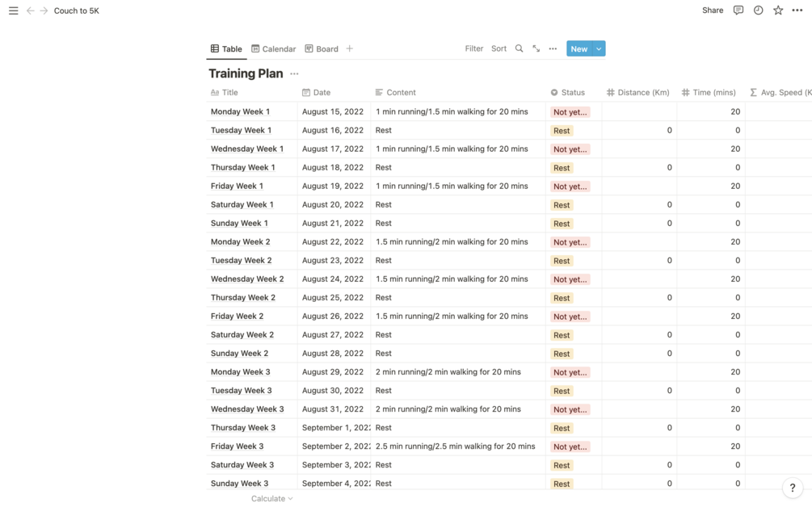Select Not yet status of Monday Week 1

pyautogui.click(x=570, y=112)
